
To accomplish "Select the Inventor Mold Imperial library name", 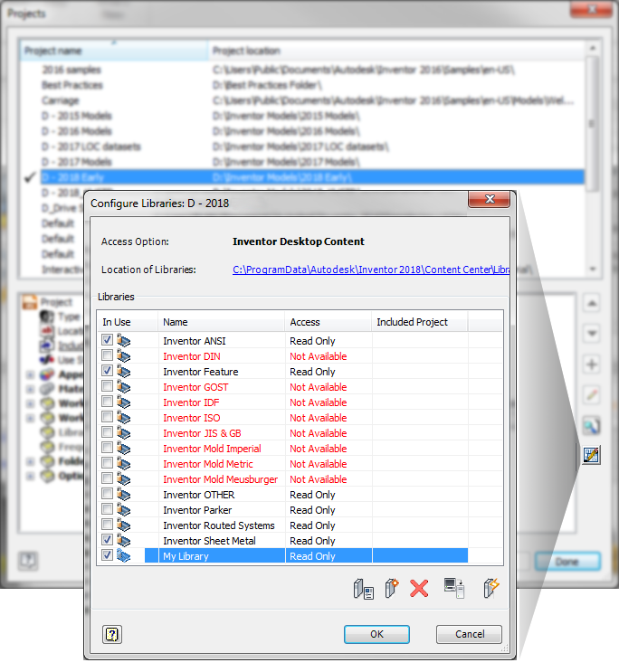I will coord(212,449).
